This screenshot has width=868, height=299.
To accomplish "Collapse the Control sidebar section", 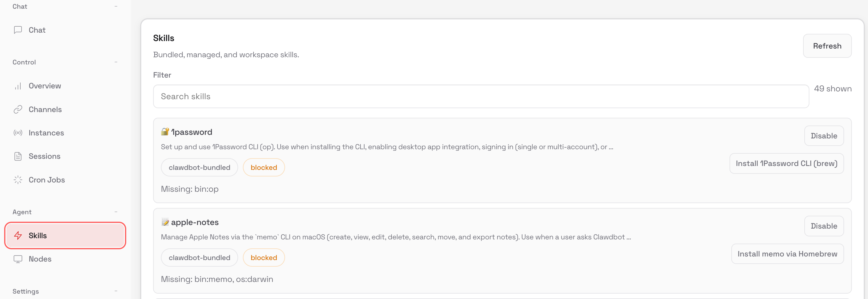I will coord(116,62).
